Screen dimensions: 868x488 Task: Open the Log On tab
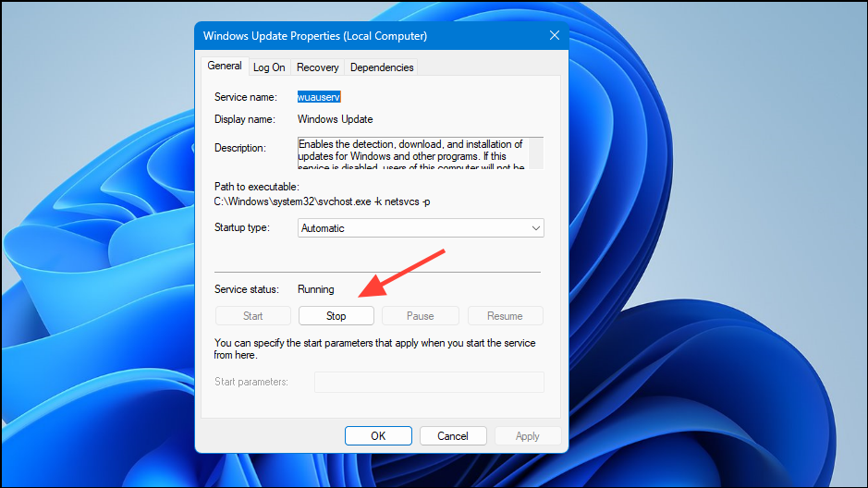tap(269, 67)
